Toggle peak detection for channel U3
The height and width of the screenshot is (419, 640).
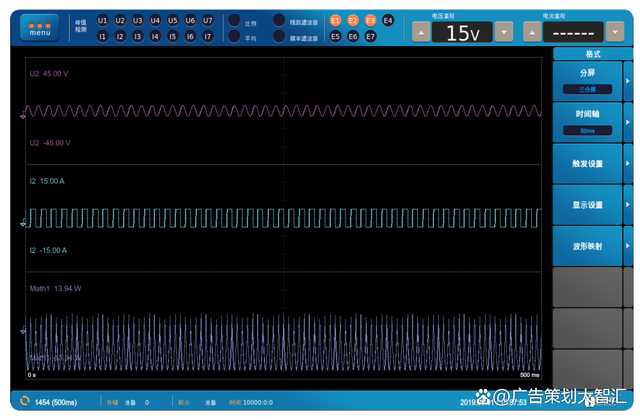point(138,20)
